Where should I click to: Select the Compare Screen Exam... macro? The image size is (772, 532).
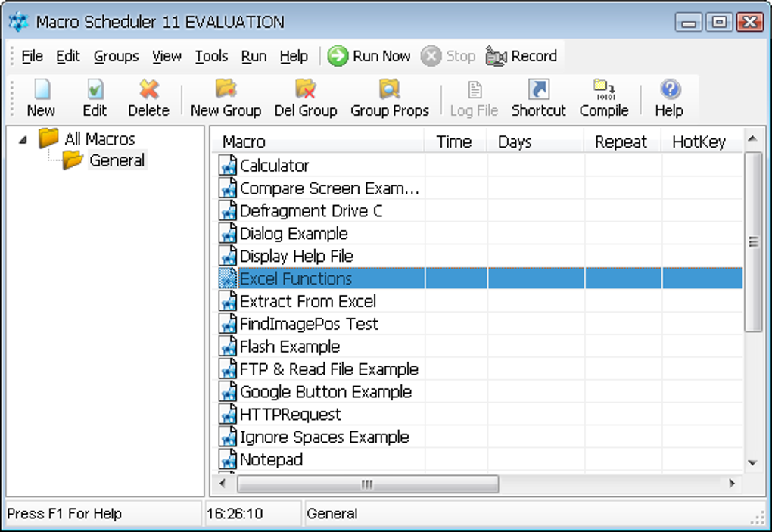tap(329, 188)
